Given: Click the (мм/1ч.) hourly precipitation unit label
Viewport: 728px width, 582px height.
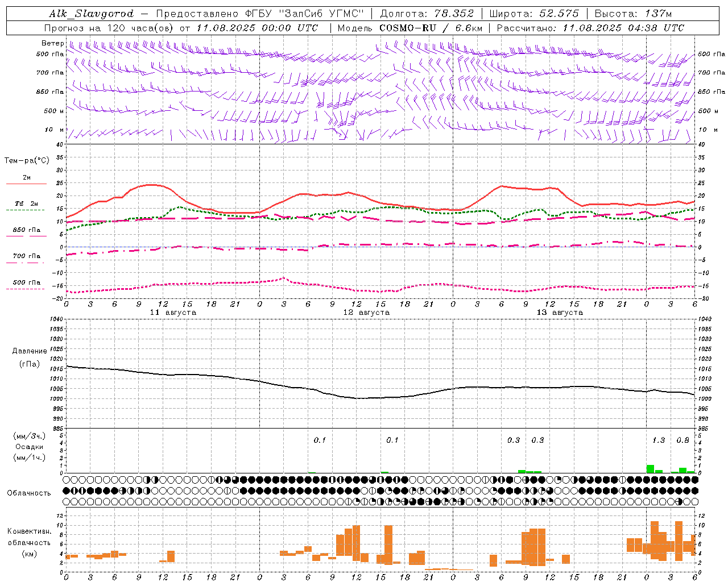Looking at the screenshot, I should click(29, 458).
